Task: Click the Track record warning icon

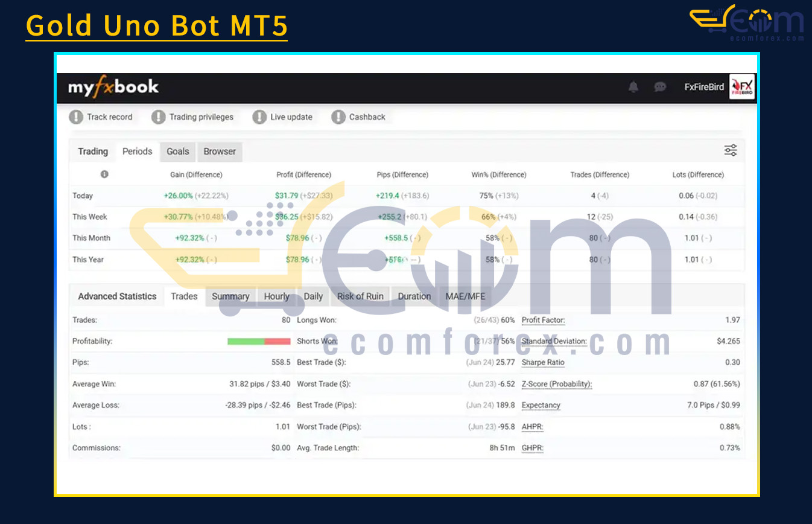Action: click(76, 117)
